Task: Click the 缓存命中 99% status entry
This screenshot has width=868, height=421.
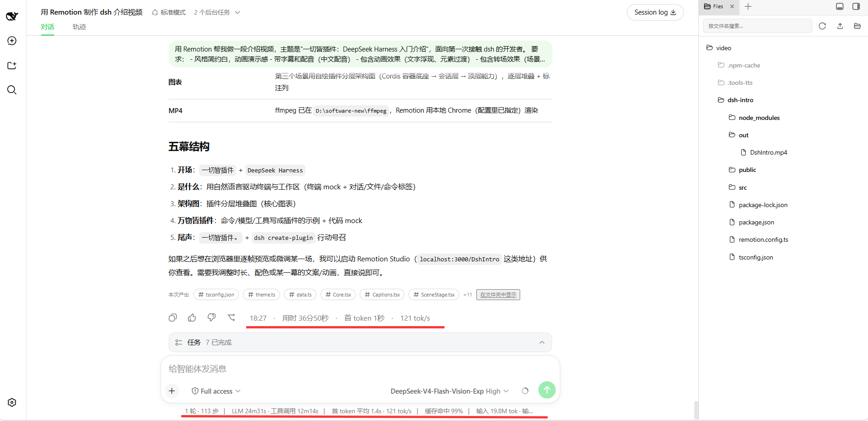Action: click(x=444, y=411)
